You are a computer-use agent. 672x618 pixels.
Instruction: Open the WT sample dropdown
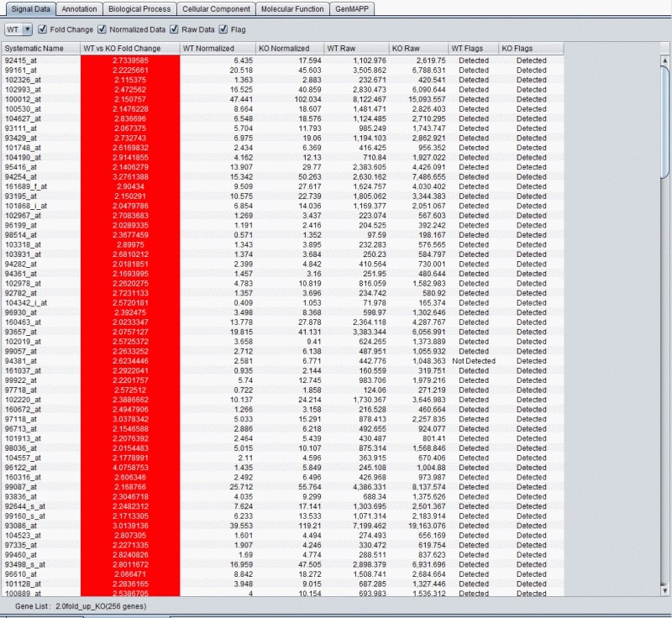(18, 29)
